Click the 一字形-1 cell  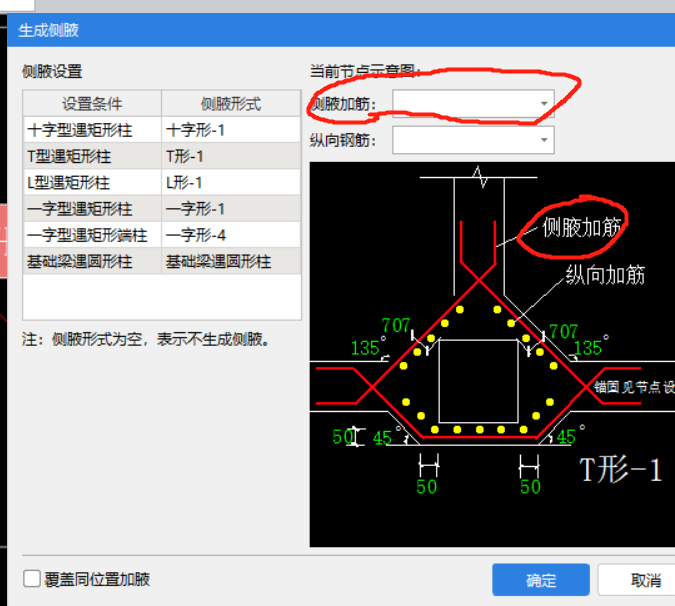coord(231,208)
